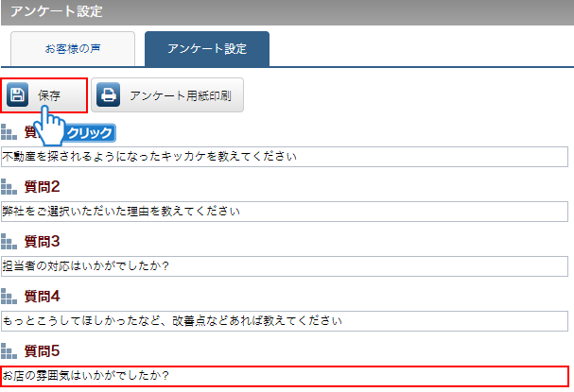
Task: Click the bar icon beside 質問5
Action: click(x=9, y=350)
